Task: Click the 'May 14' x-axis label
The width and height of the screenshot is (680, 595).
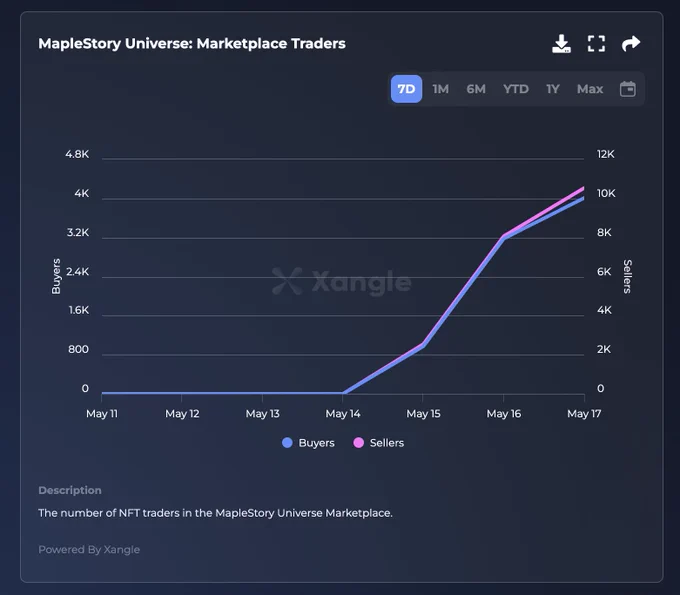Action: [343, 414]
